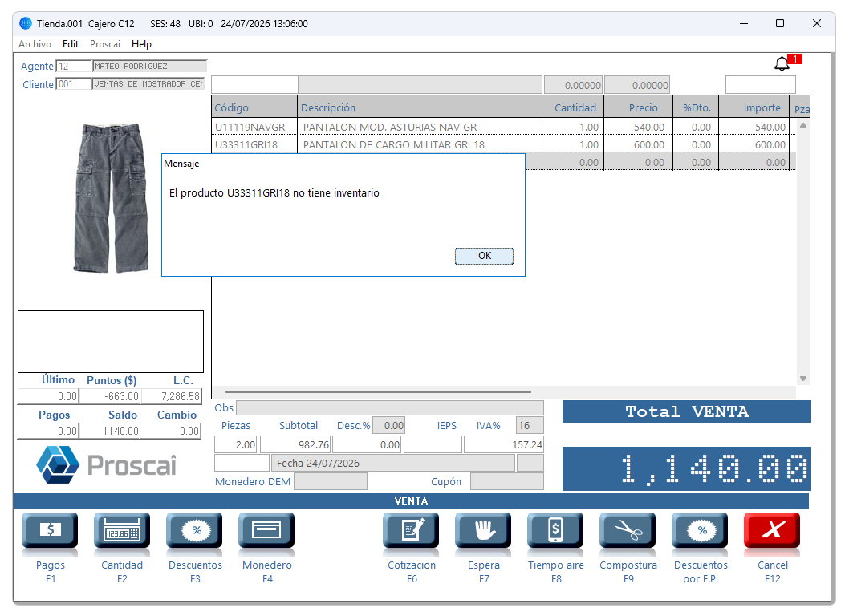Click the total display 1,140.00

687,468
